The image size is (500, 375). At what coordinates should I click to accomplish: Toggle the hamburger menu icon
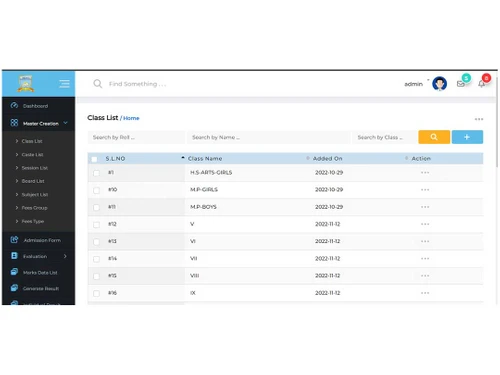pos(64,84)
